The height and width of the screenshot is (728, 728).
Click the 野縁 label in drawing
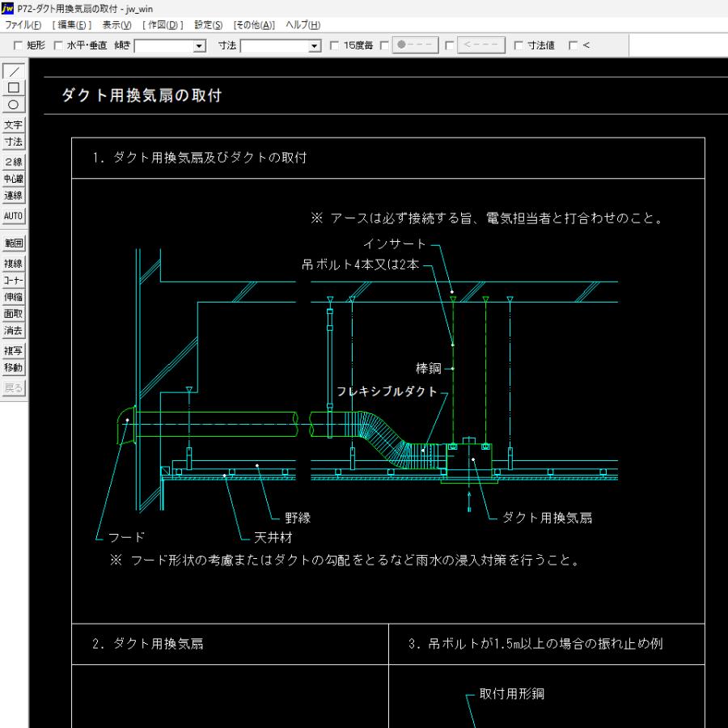click(298, 518)
